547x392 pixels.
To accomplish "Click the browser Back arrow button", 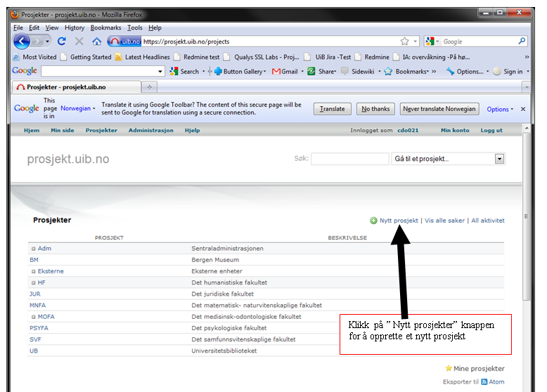I will click(22, 41).
